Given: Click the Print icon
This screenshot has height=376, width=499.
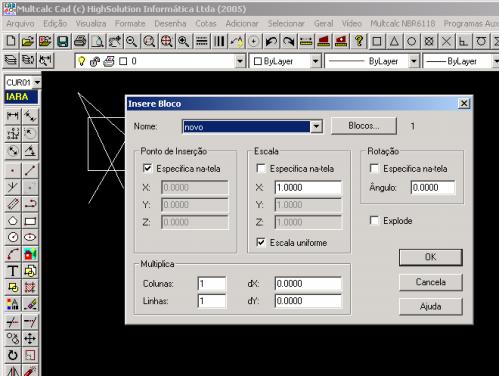Looking at the screenshot, I should pos(80,41).
